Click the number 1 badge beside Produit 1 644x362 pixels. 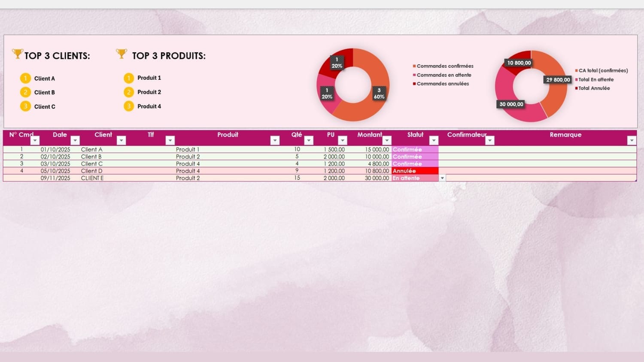pyautogui.click(x=129, y=78)
